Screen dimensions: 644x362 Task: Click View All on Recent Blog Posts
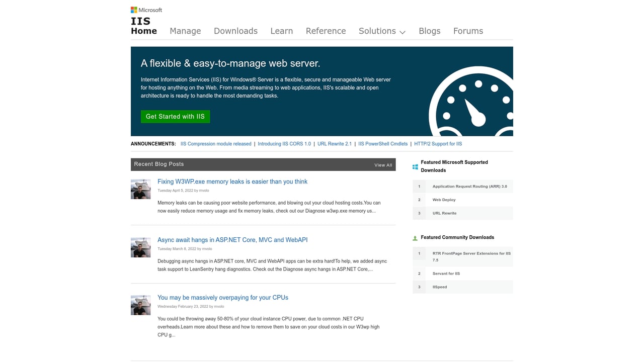click(x=382, y=164)
